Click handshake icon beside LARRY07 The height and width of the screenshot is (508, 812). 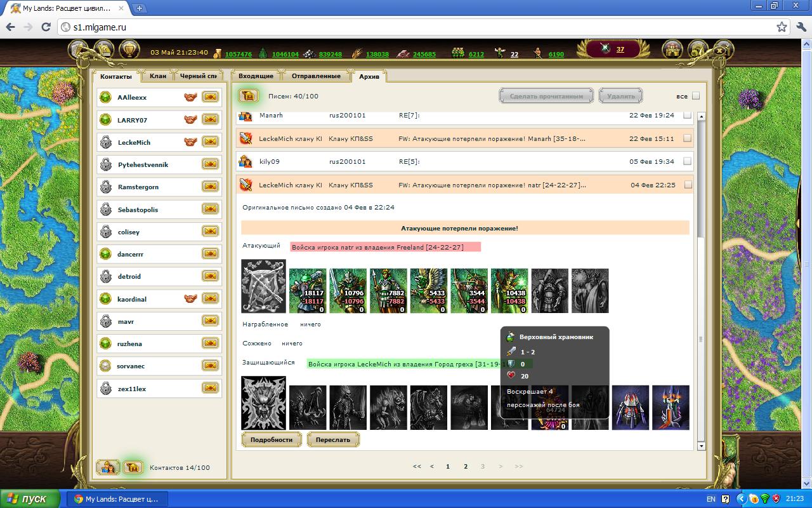pos(190,119)
